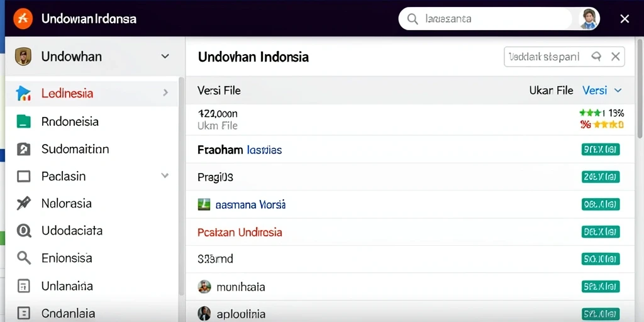Open the Versi sort dropdown

(602, 91)
